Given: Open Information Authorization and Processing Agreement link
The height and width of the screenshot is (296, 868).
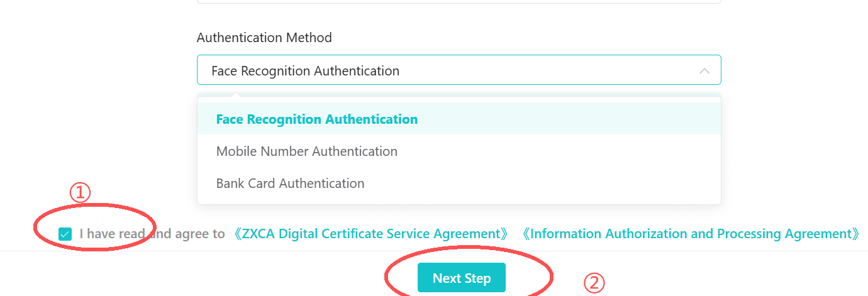Looking at the screenshot, I should click(x=691, y=234).
